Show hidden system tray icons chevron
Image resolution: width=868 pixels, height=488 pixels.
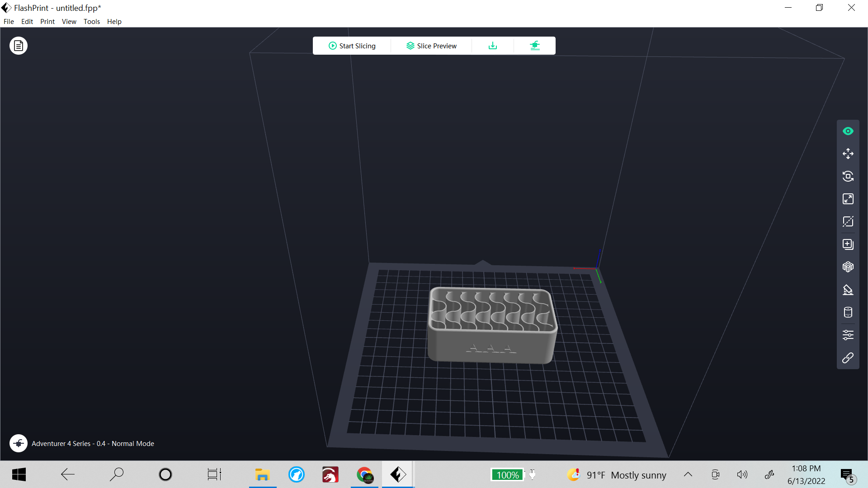tap(688, 474)
